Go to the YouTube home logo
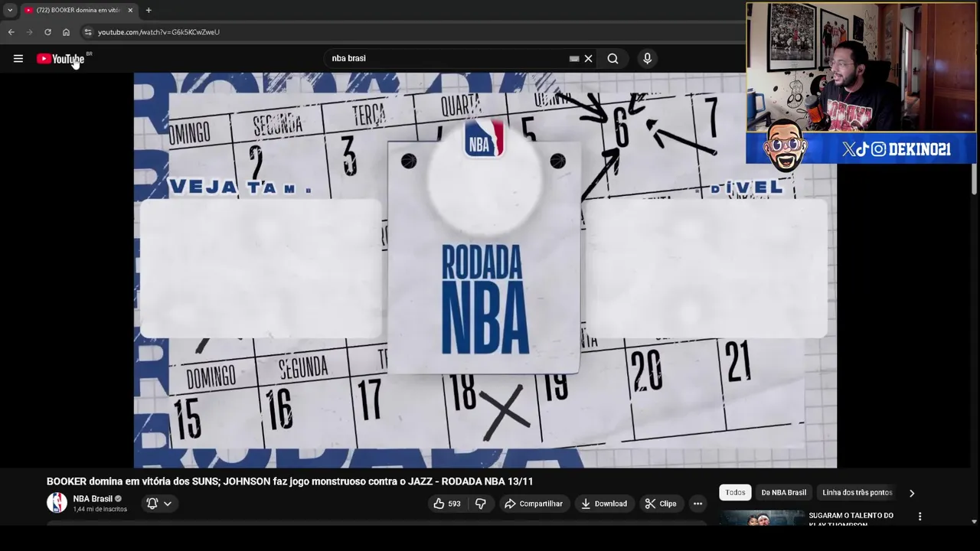980x551 pixels. [60, 59]
